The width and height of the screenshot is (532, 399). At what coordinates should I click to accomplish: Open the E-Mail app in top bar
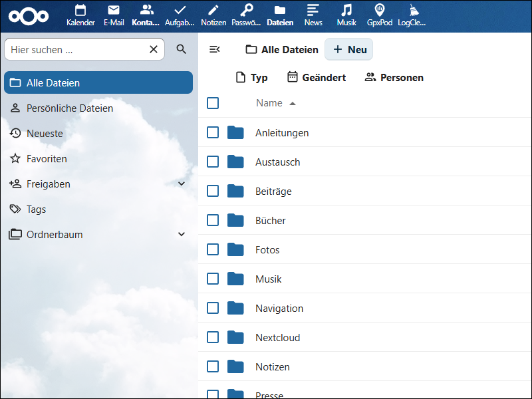(114, 11)
